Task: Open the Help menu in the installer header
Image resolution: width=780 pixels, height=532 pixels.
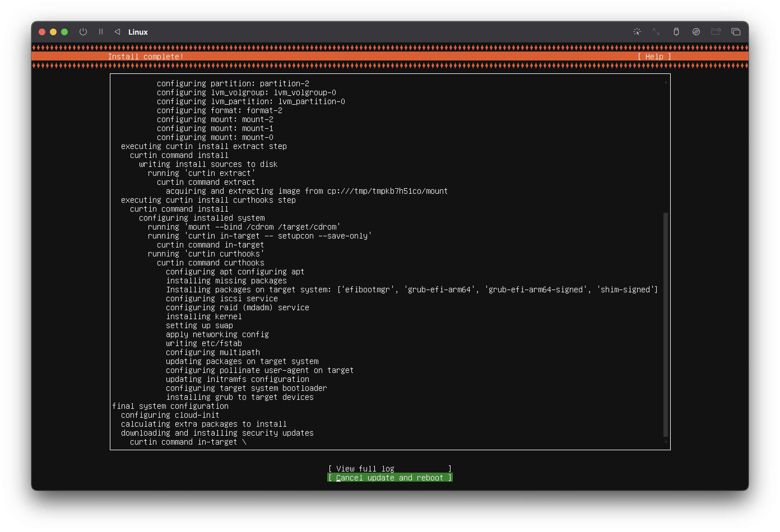Action: point(654,57)
